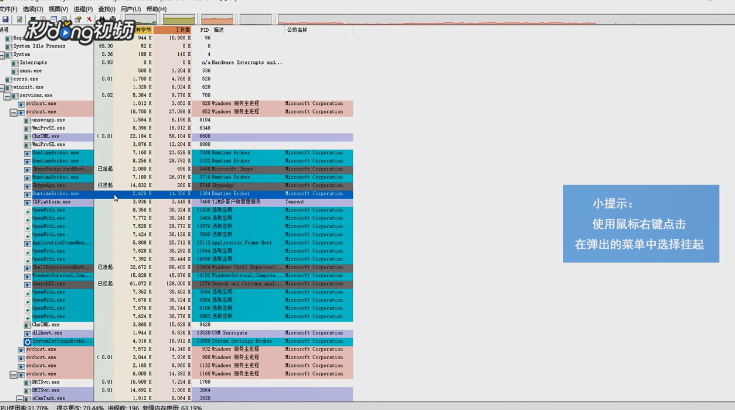Open the 查找(I) menu
The height and width of the screenshot is (410, 735).
point(106,9)
